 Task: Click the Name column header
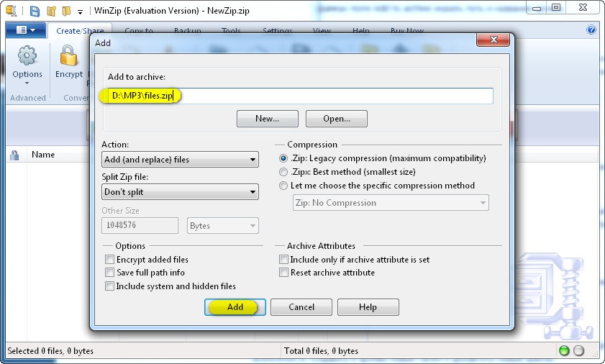[43, 155]
